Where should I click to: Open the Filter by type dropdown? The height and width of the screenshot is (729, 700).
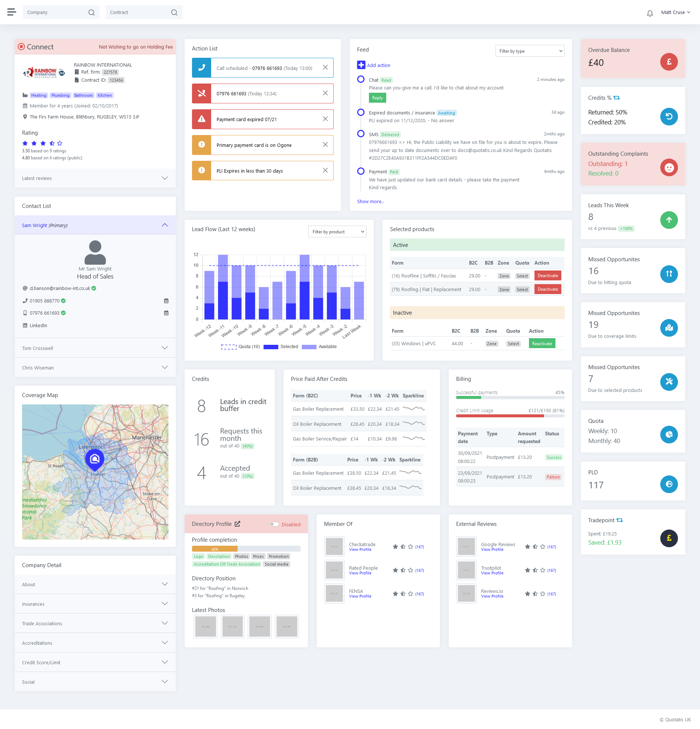coord(529,51)
